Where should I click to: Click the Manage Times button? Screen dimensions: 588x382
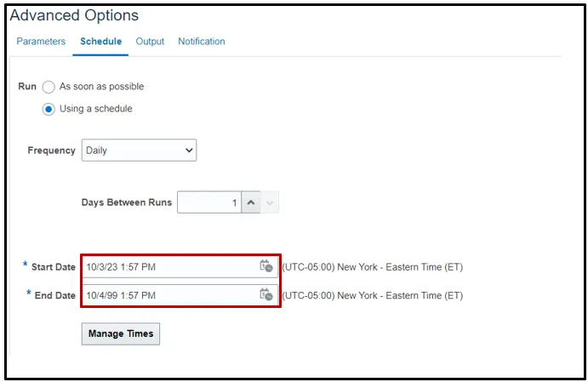click(x=121, y=334)
